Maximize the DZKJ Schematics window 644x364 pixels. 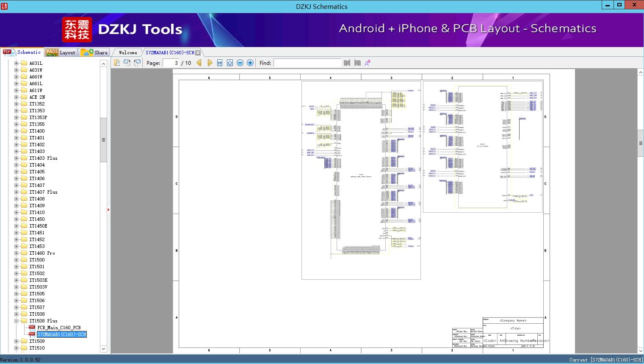click(x=619, y=5)
